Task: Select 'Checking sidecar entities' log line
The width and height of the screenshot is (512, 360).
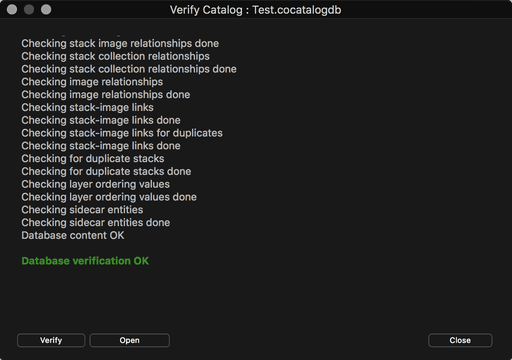Action: 82,210
